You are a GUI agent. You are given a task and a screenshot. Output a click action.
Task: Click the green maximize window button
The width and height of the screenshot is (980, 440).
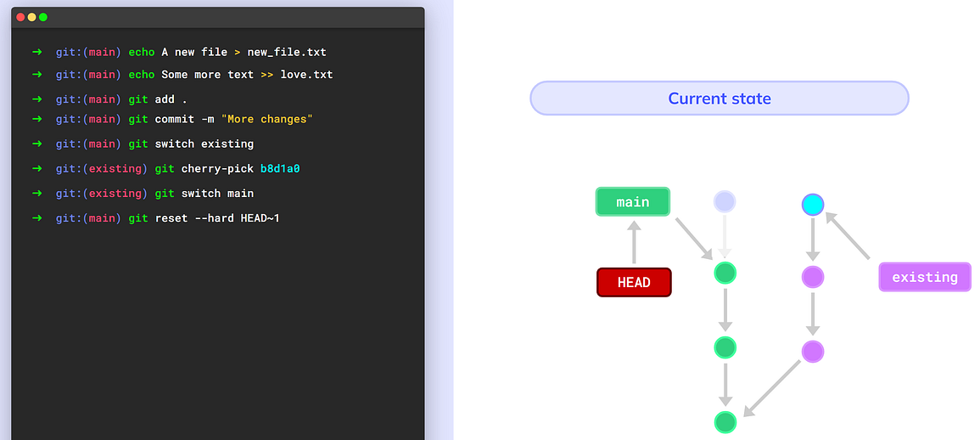(x=43, y=17)
